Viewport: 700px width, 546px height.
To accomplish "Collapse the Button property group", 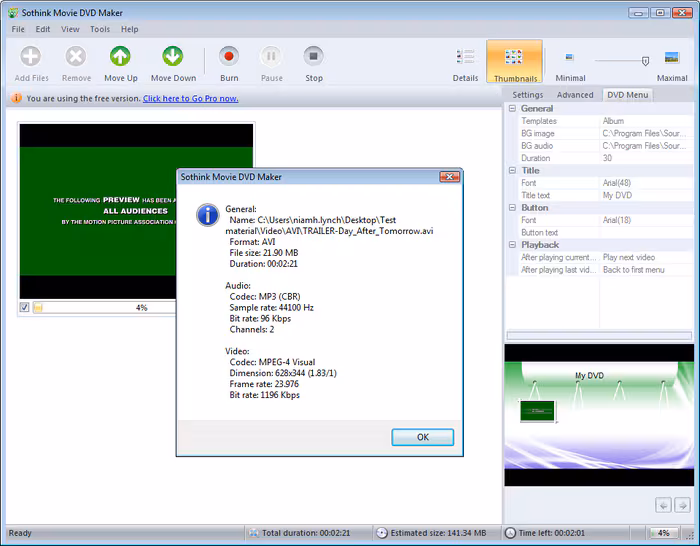I will tap(512, 208).
